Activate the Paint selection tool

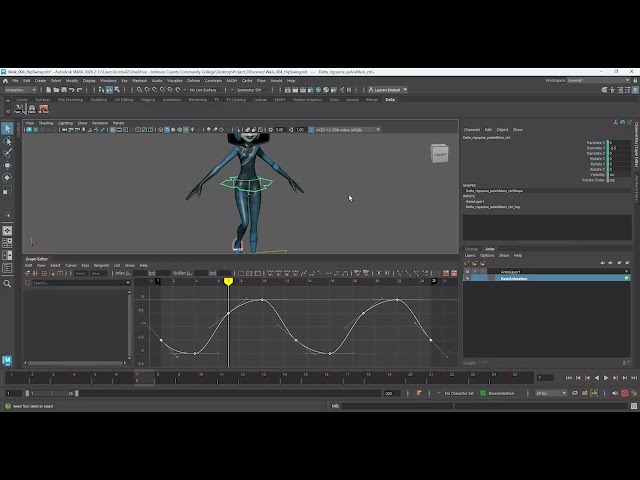[7, 153]
